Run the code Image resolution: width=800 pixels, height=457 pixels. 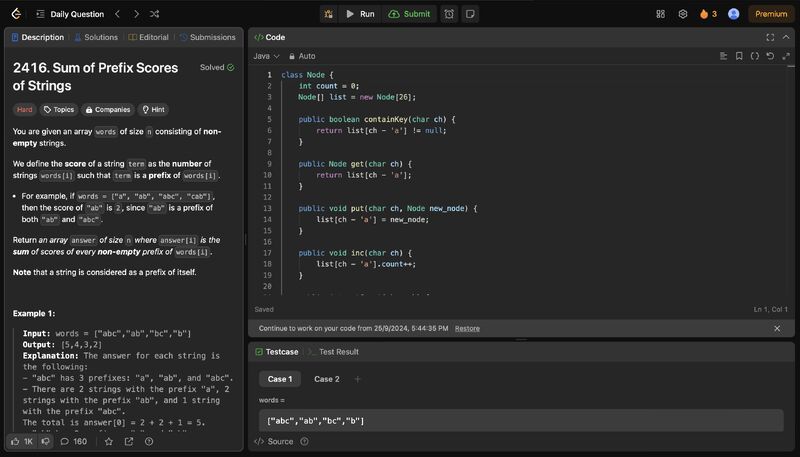[x=360, y=14]
